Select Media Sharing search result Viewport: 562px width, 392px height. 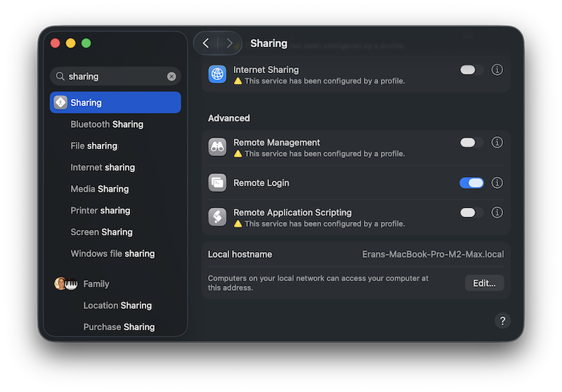point(100,189)
